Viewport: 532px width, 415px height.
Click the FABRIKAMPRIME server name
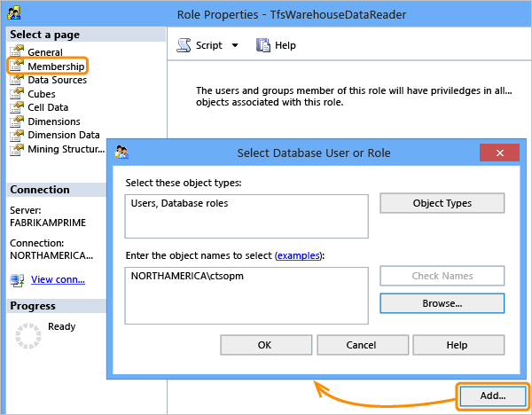(x=48, y=223)
